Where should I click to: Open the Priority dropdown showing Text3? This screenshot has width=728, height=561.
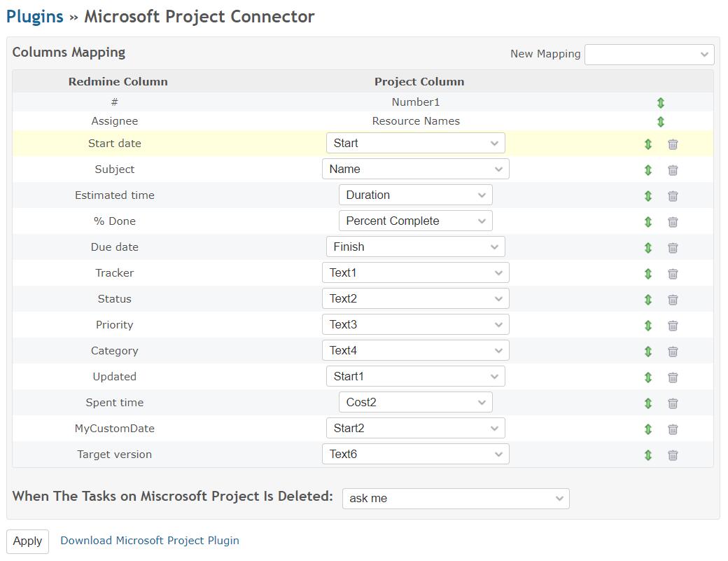click(416, 324)
